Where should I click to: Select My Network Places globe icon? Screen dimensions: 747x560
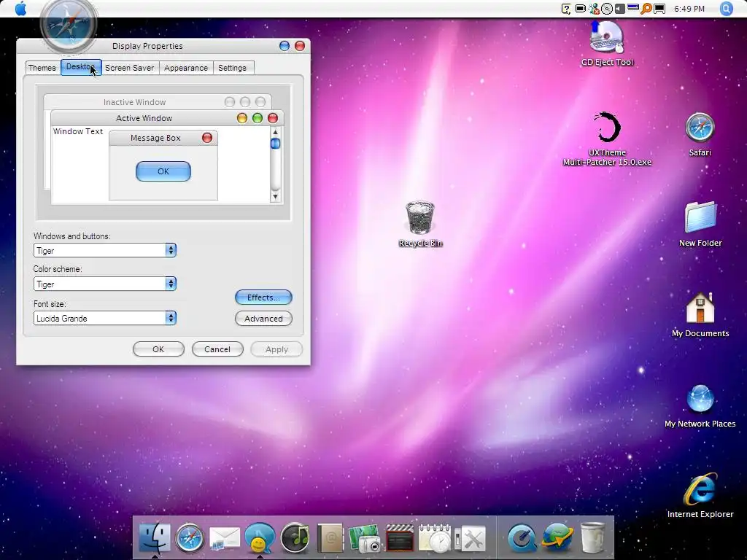pos(700,405)
